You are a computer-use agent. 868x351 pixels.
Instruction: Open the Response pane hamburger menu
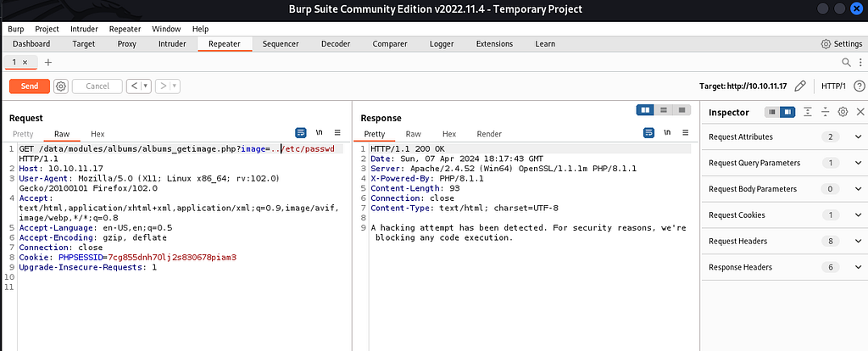pyautogui.click(x=685, y=132)
